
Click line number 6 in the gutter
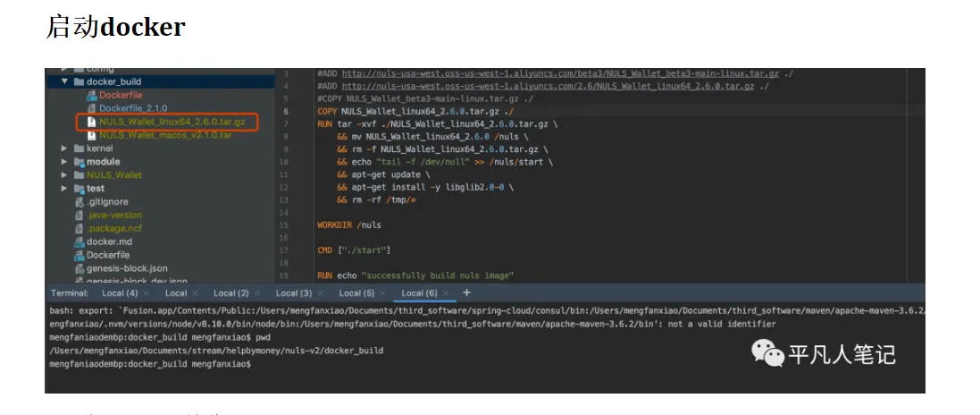pyautogui.click(x=286, y=112)
